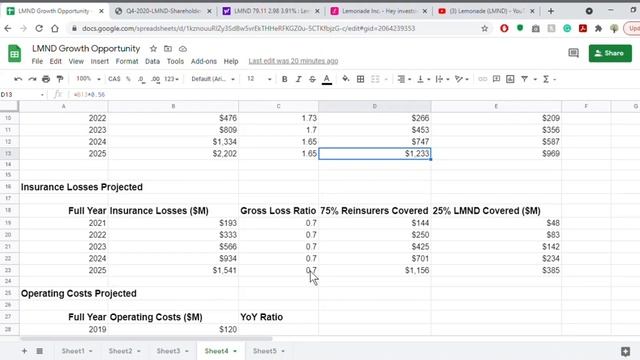Print the spreadsheet via printer icon
This screenshot has width=640, height=360.
coord(46,79)
